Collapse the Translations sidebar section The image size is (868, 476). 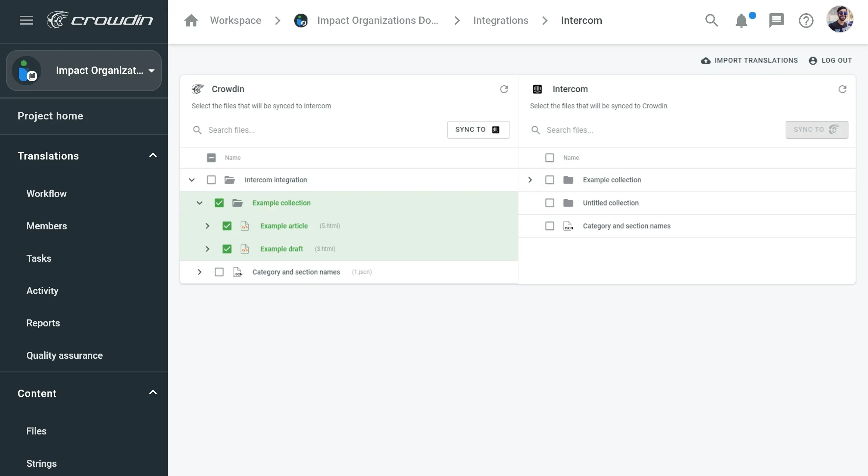[153, 155]
